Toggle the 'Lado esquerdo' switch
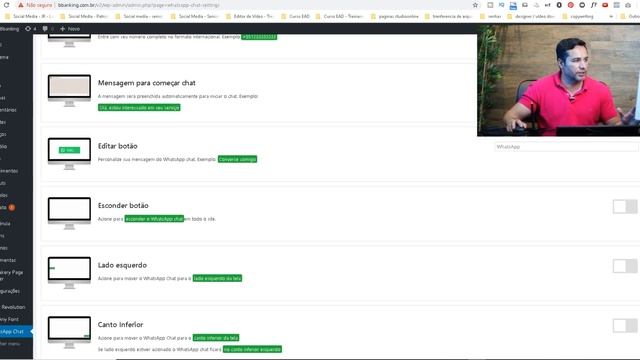Image resolution: width=640 pixels, height=360 pixels. click(x=625, y=266)
